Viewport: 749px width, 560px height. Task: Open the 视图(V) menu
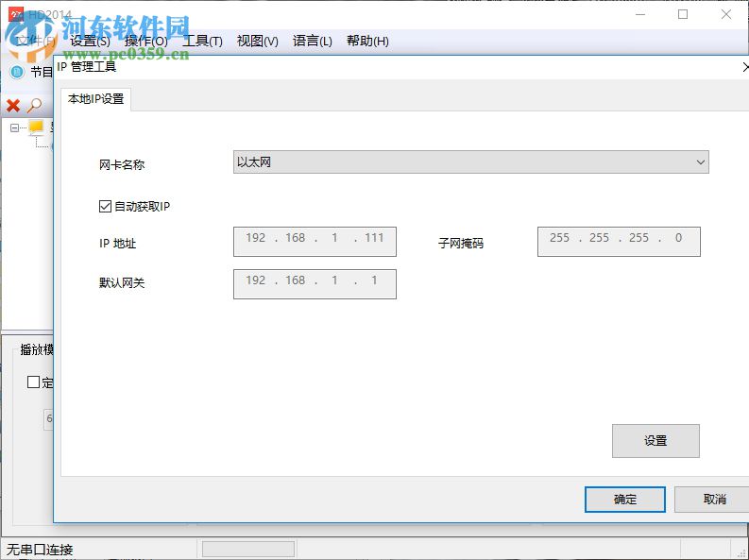click(258, 41)
